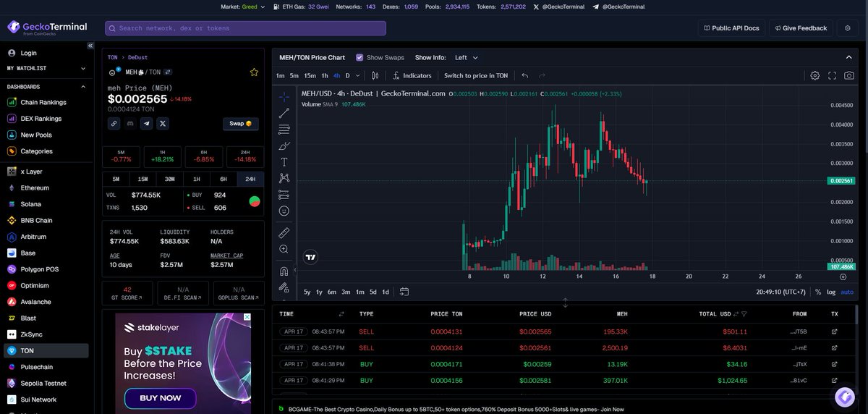Open the go to date calendar icon
This screenshot has height=414, width=868.
point(404,292)
